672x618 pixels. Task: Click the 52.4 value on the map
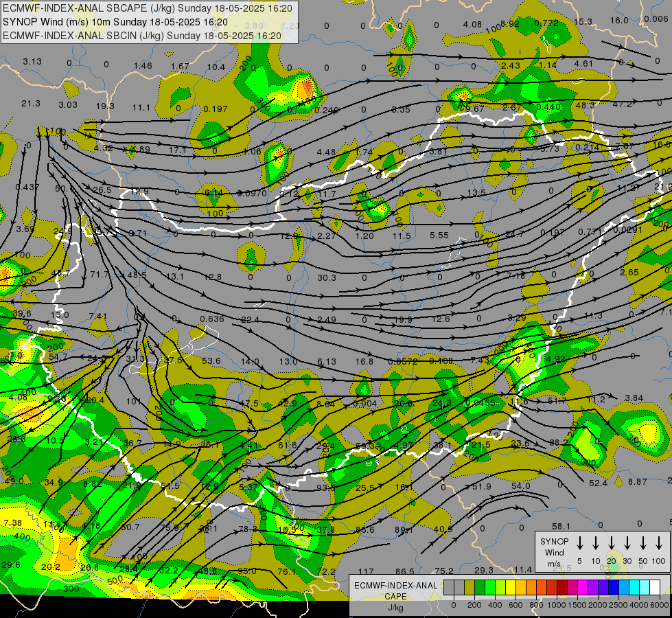pos(598,483)
